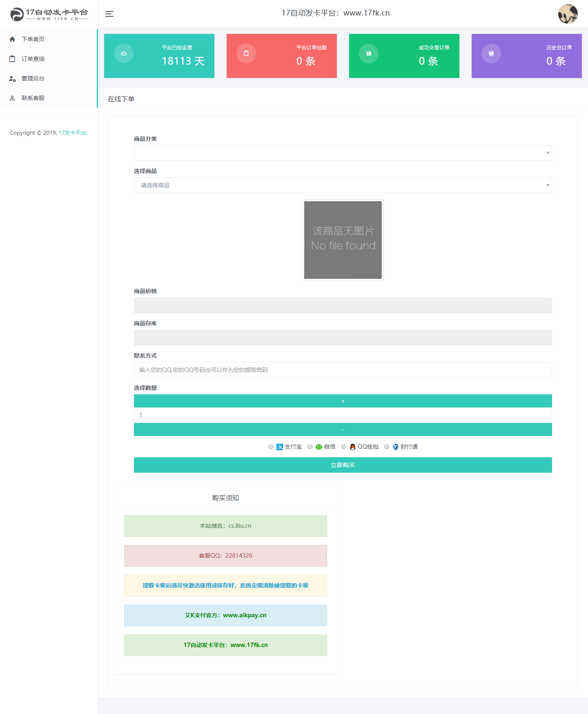Click the 商品存库 field
Viewport: 588px width, 714px height.
[x=343, y=338]
